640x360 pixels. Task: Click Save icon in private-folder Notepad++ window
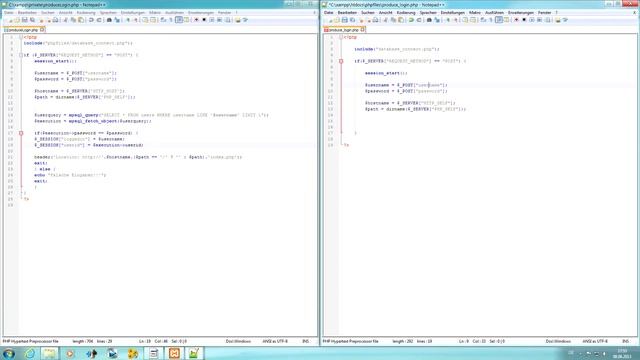pyautogui.click(x=24, y=20)
